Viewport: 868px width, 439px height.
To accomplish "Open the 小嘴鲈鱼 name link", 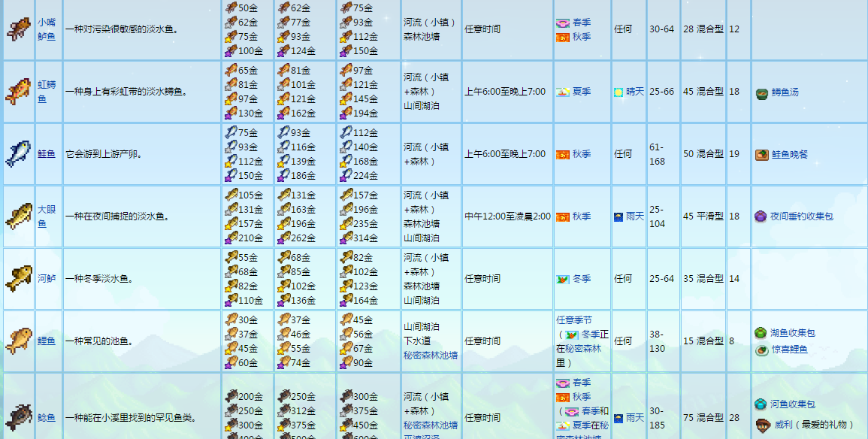I will coord(47,29).
